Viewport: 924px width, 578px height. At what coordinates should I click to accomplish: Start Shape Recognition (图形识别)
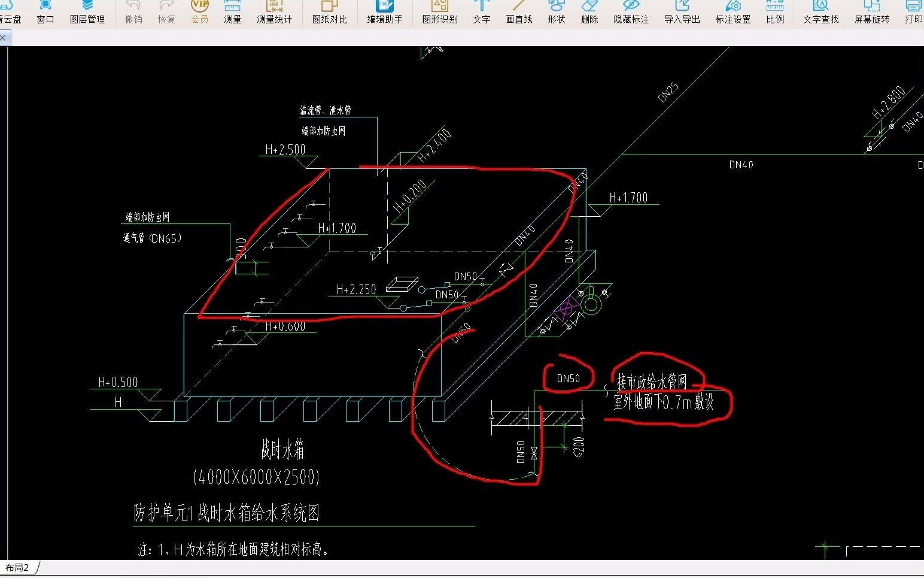pos(440,12)
